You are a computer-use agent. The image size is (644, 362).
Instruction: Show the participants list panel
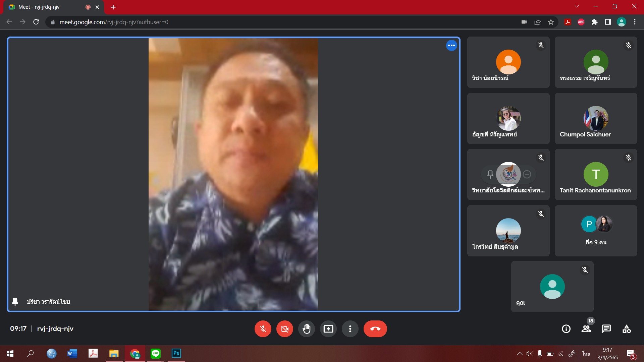coord(586,329)
